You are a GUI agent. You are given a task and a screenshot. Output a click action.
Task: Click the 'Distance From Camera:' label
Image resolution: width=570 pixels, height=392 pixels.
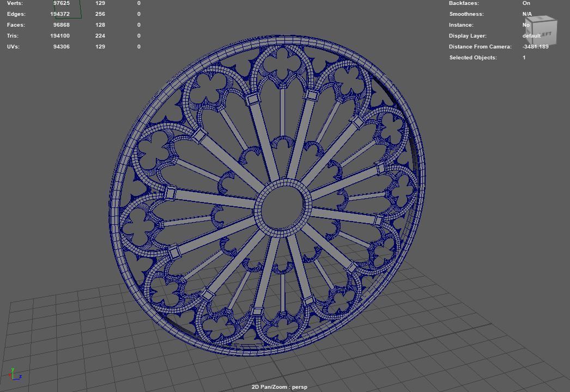tap(480, 46)
